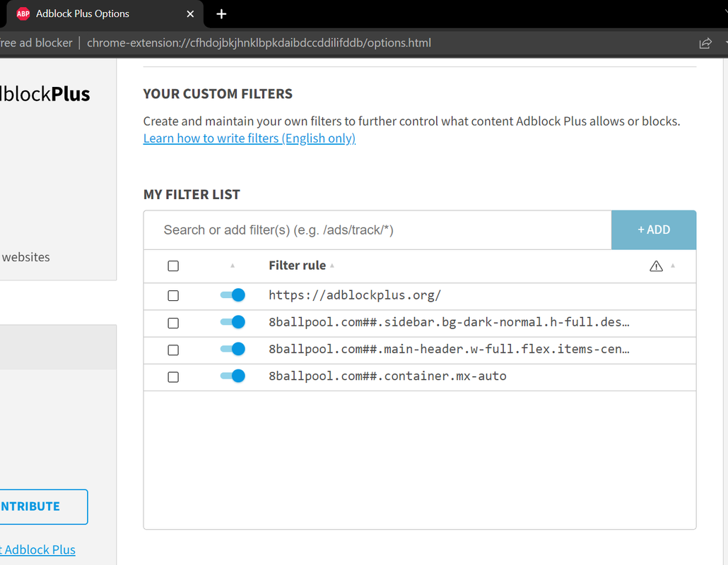728x565 pixels.
Task: Turn off the sidebar.bg-dark-normal filter toggle
Action: [x=233, y=322]
